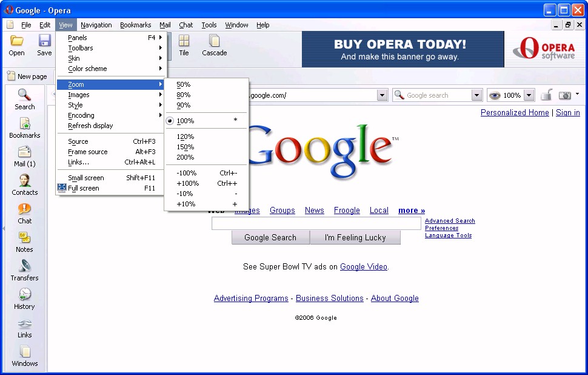Open the Bookmarks menu in menu bar

tap(135, 25)
